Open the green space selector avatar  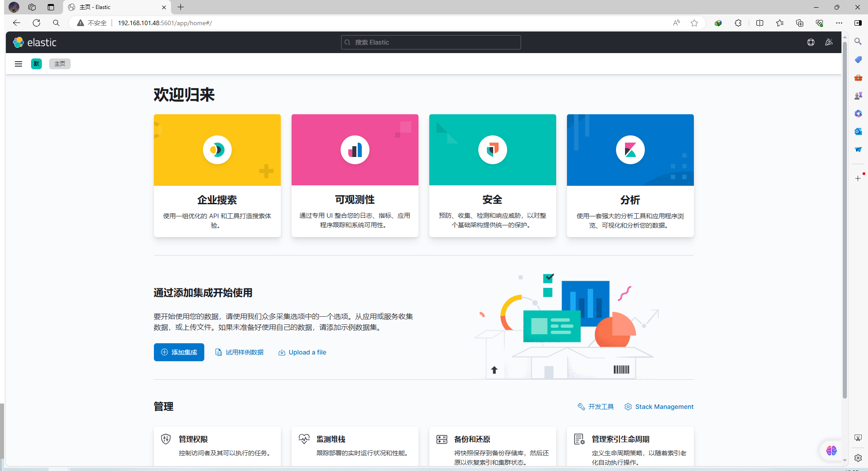[x=36, y=64]
